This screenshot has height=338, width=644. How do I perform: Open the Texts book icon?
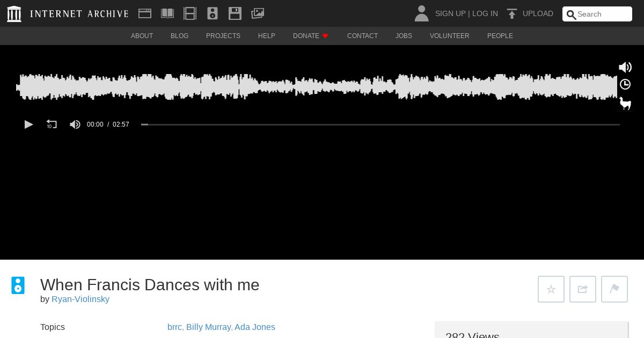(167, 13)
